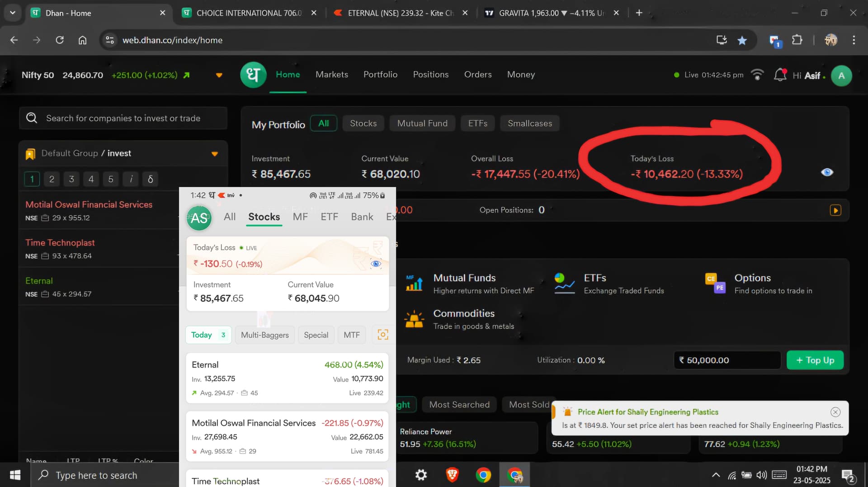Switch to Stocks portfolio filter
868x487 pixels.
pyautogui.click(x=363, y=123)
